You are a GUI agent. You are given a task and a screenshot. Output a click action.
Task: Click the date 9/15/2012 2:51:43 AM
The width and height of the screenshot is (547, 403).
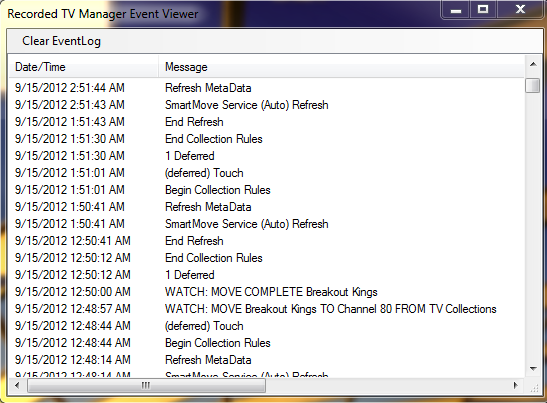pyautogui.click(x=69, y=105)
